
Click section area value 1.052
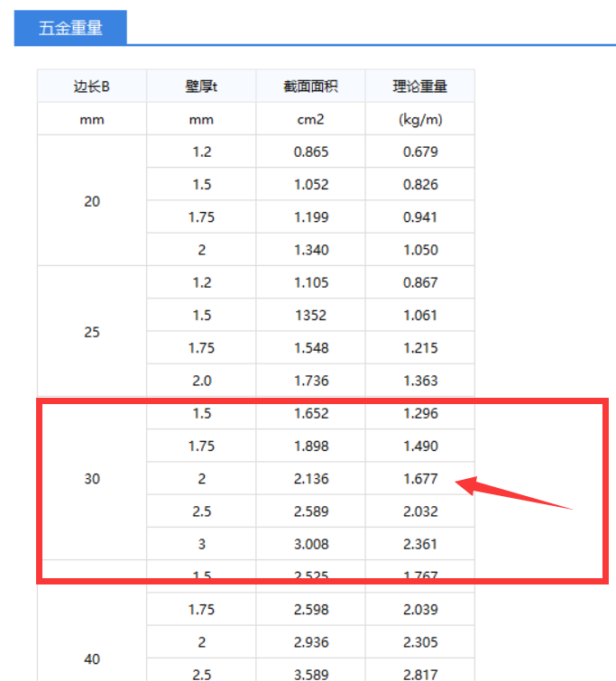tap(311, 185)
